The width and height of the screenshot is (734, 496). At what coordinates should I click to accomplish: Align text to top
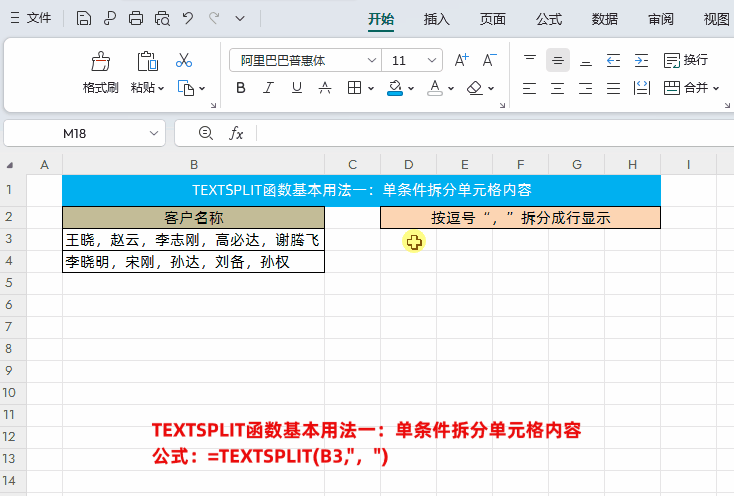530,60
